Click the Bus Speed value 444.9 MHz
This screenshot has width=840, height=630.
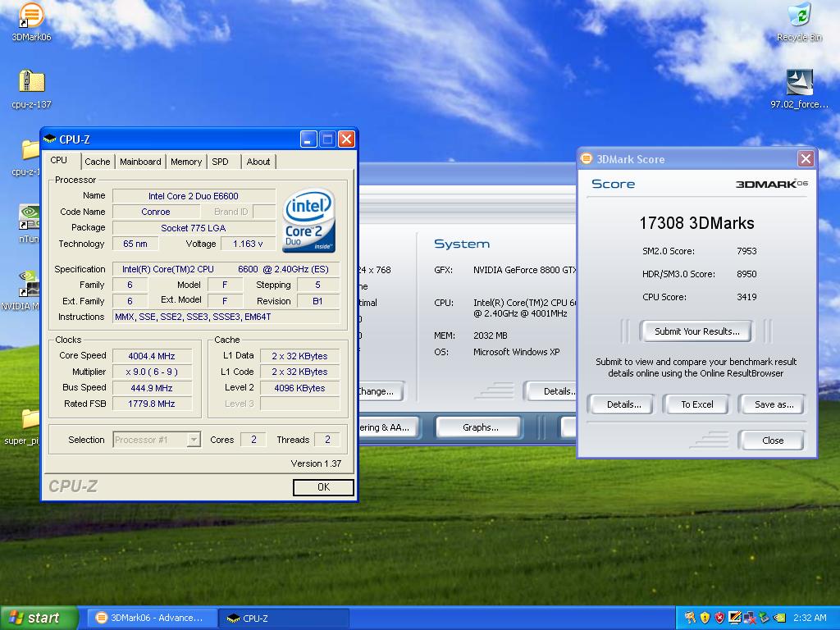click(x=152, y=388)
